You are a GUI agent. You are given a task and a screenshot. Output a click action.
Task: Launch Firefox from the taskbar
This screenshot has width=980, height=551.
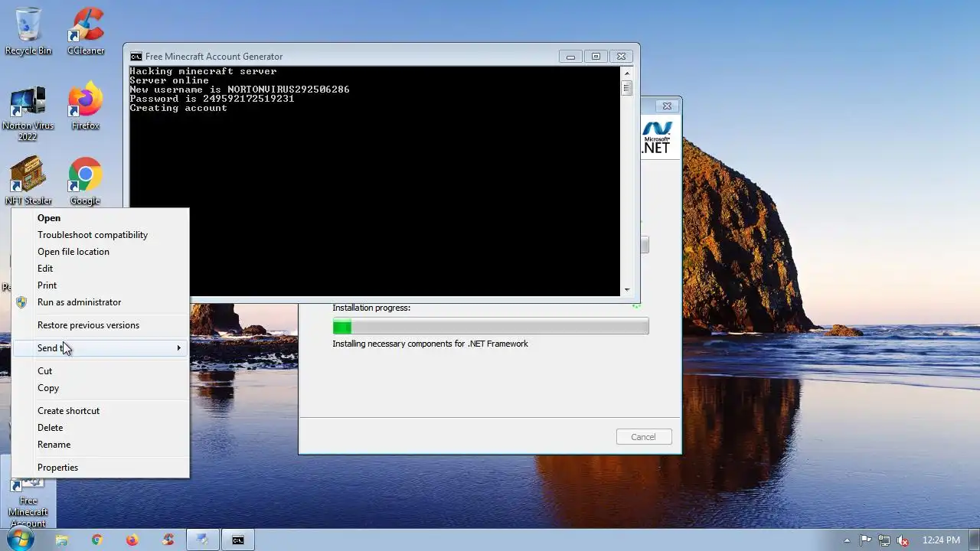pyautogui.click(x=132, y=540)
